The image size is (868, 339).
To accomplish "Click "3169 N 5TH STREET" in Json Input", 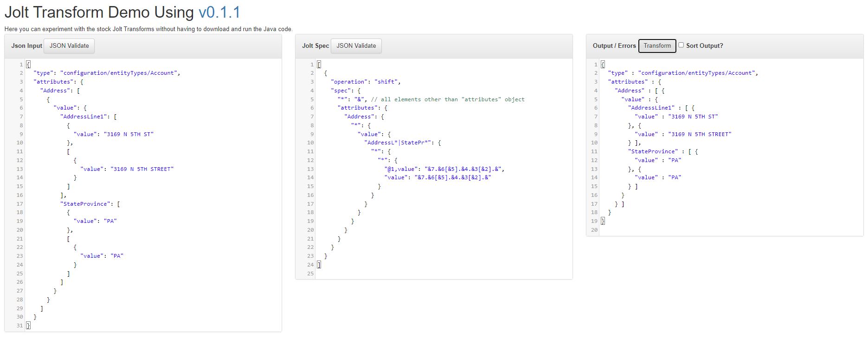I will click(142, 169).
